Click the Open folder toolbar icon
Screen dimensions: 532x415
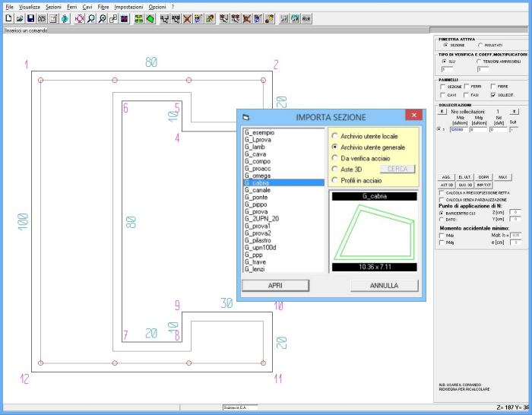pos(20,18)
